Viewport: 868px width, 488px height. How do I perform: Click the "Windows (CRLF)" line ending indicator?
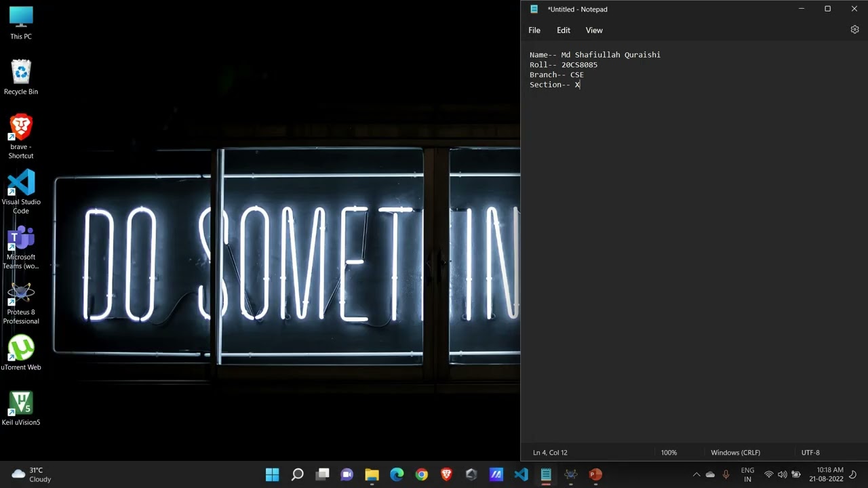[x=735, y=453]
